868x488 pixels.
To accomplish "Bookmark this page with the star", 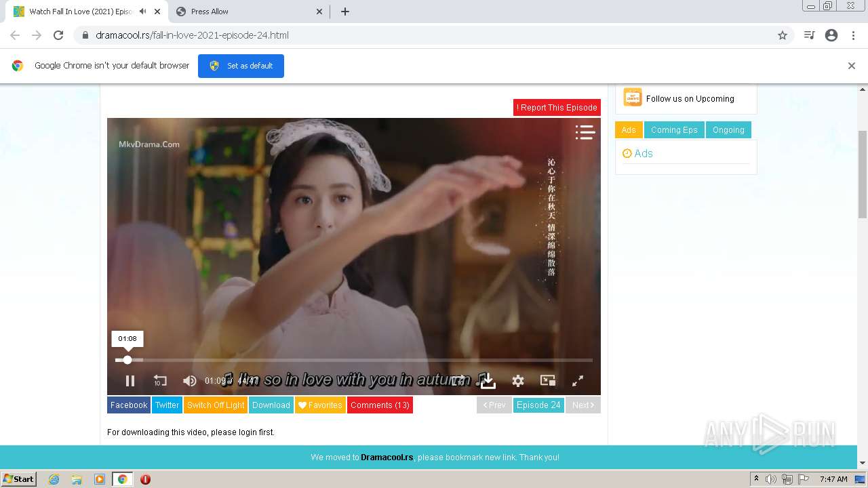I will (783, 35).
